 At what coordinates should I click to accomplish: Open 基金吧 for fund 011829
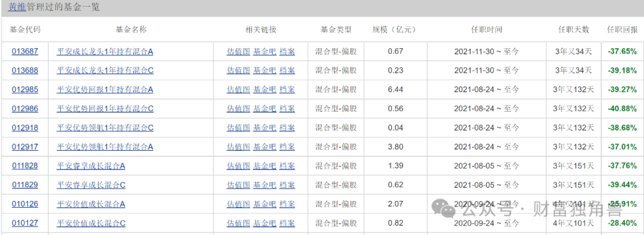point(264,185)
